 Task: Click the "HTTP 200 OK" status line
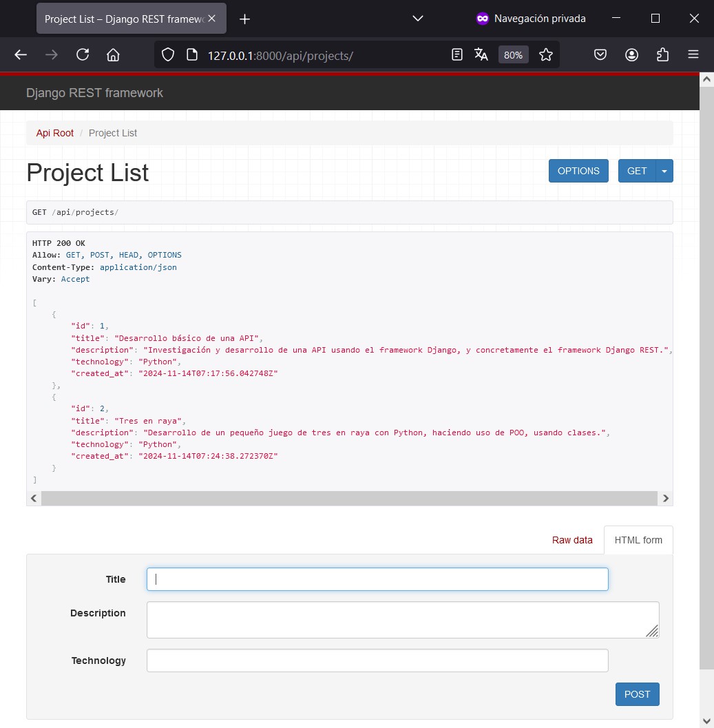click(59, 243)
